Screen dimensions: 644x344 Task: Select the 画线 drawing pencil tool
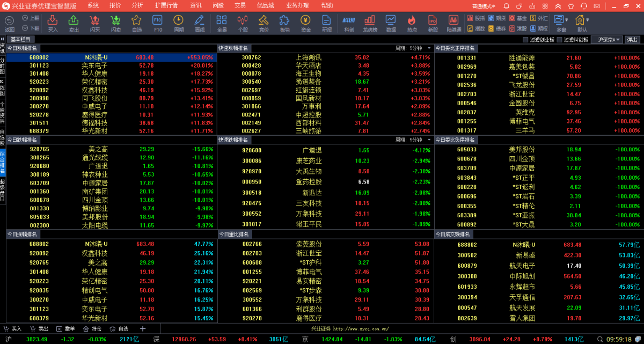click(200, 22)
